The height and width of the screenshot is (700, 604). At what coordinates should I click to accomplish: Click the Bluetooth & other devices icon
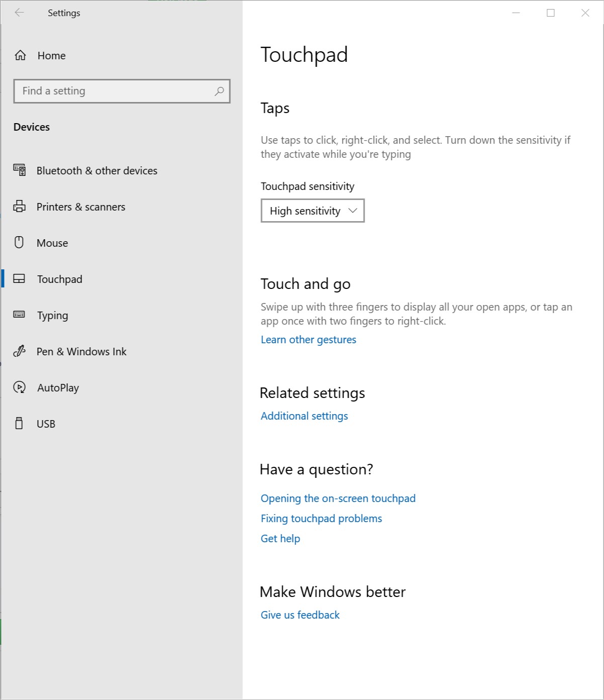point(19,170)
